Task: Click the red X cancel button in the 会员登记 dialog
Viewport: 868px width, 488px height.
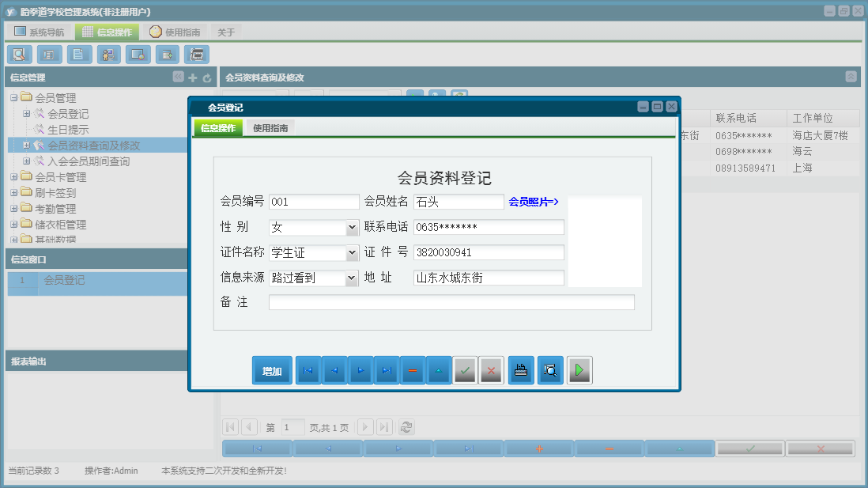Action: pos(491,370)
